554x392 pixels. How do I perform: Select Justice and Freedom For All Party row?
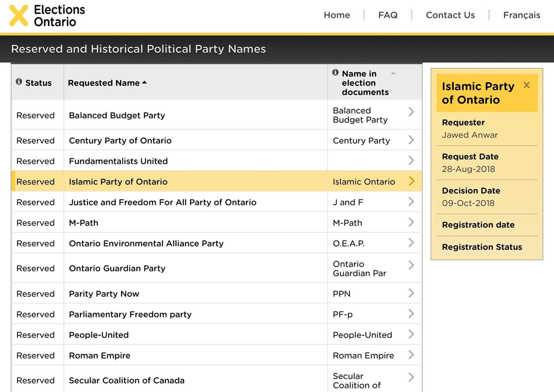[x=162, y=202]
